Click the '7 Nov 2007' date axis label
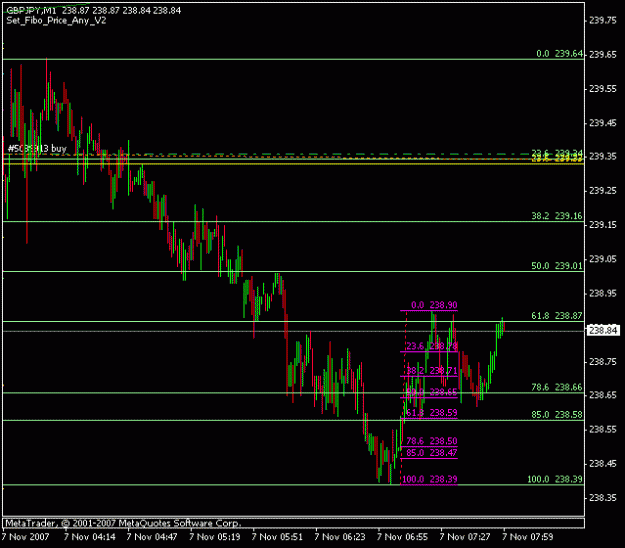The height and width of the screenshot is (548, 625). (26, 537)
